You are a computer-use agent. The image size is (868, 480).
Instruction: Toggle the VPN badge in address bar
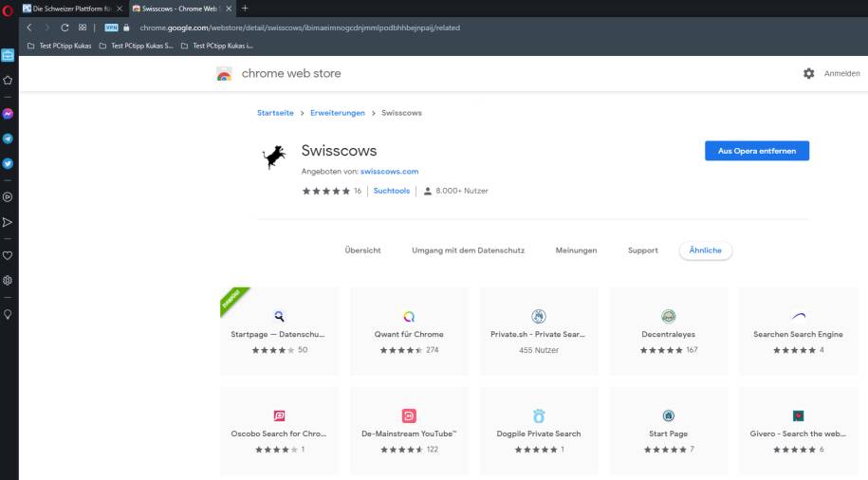click(x=111, y=28)
